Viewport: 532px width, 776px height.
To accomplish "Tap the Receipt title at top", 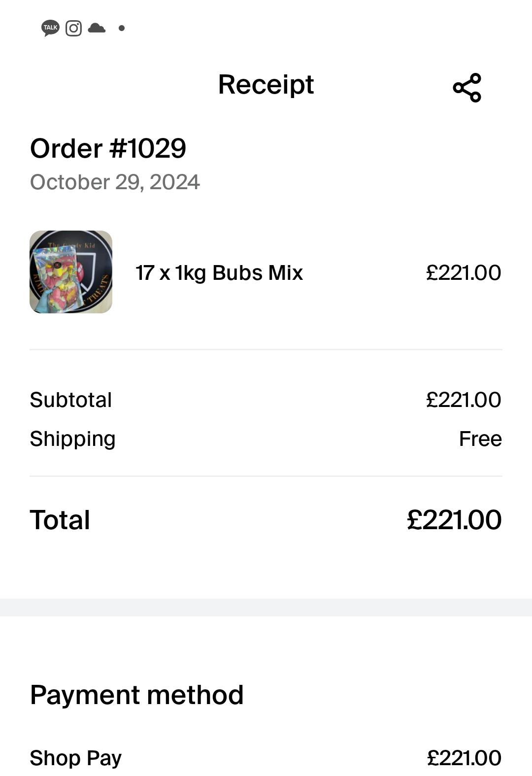I will 266,85.
